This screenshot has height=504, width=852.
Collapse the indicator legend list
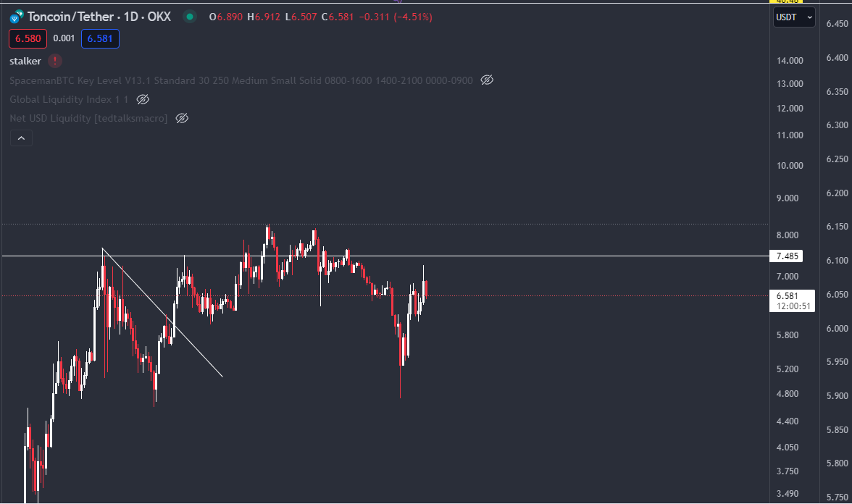coord(21,138)
